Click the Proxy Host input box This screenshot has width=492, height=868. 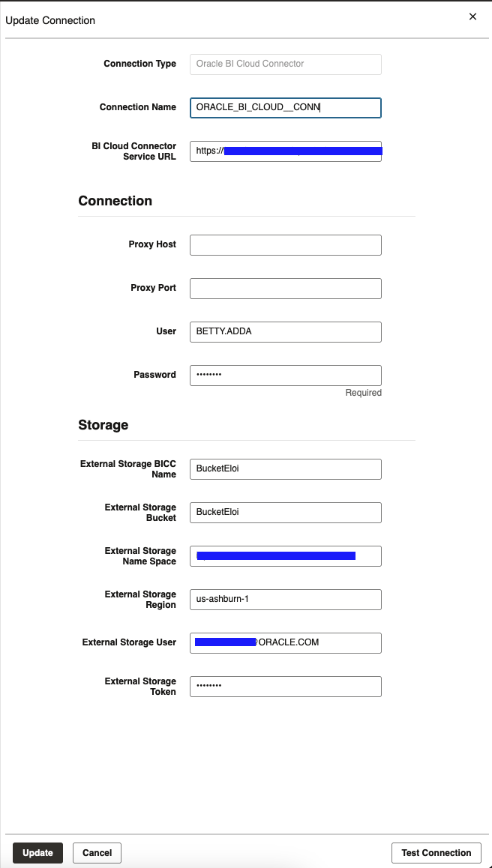pos(285,244)
